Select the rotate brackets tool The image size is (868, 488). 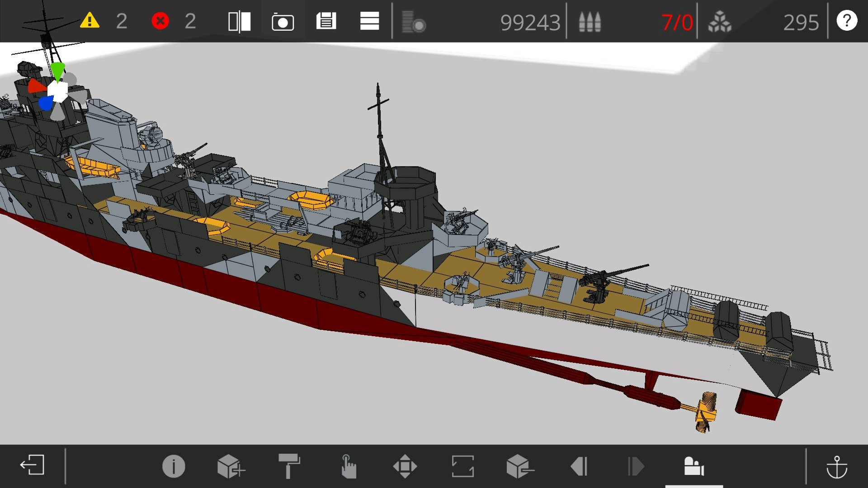(x=462, y=466)
